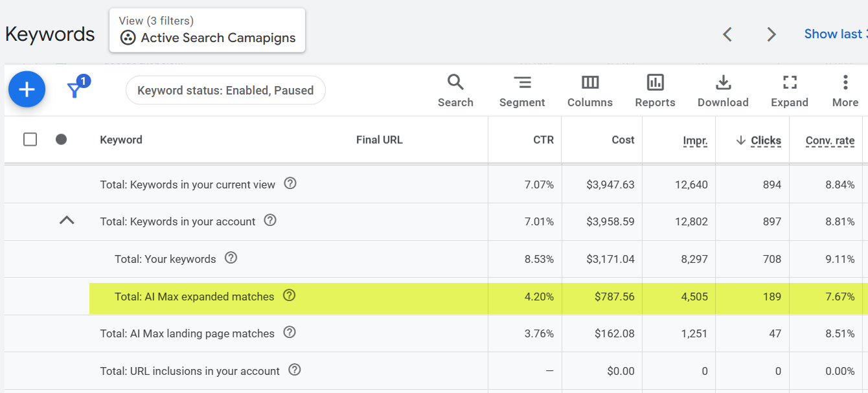Viewport: 868px width, 393px height.
Task: Collapse the Keywords in your account totals row
Action: pos(67,220)
